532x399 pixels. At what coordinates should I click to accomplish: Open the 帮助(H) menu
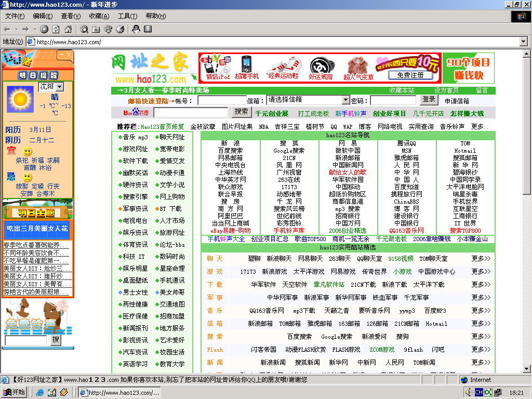pyautogui.click(x=156, y=16)
